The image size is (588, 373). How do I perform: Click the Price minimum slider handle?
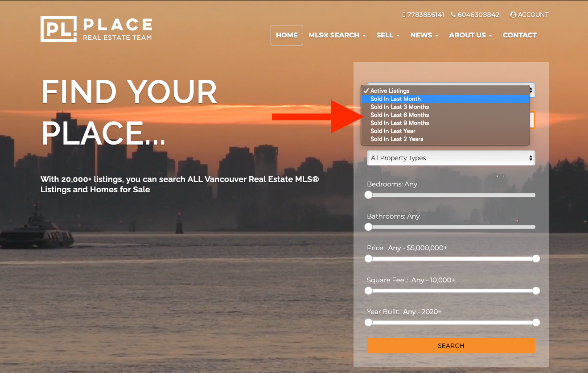tap(368, 259)
